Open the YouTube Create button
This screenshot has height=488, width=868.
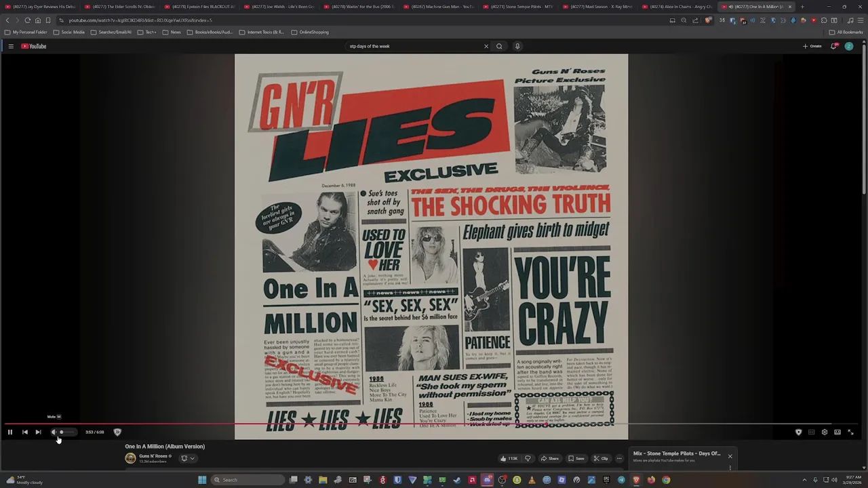click(x=812, y=46)
